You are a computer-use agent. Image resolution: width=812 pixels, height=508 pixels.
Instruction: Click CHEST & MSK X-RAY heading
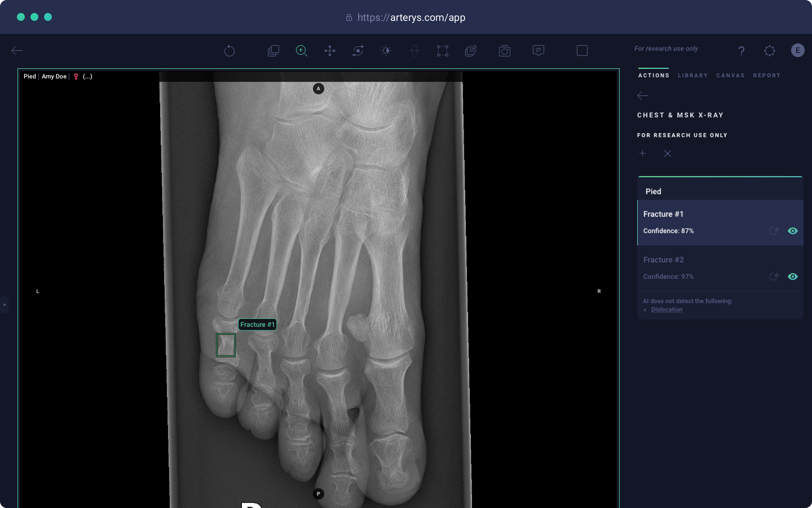pyautogui.click(x=680, y=115)
